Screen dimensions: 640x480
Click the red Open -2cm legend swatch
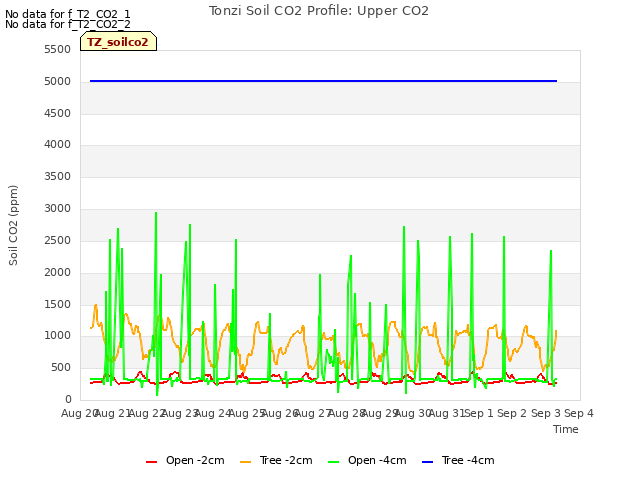151,462
